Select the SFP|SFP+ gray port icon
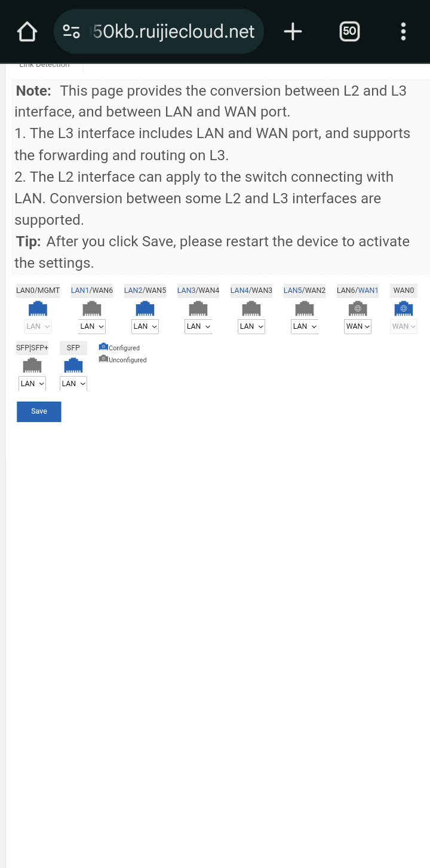 click(32, 366)
